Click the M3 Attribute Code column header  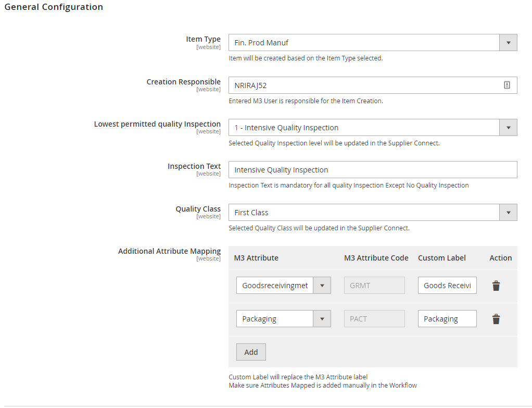(x=376, y=258)
